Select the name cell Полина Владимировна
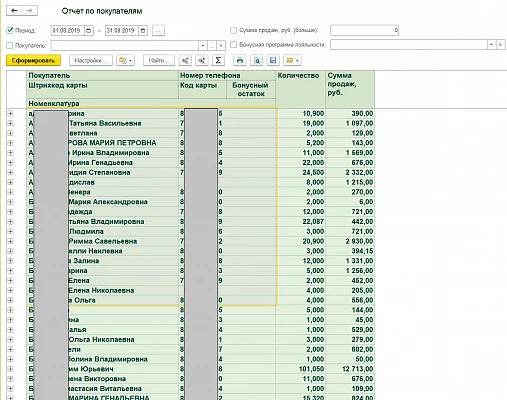 (102, 359)
